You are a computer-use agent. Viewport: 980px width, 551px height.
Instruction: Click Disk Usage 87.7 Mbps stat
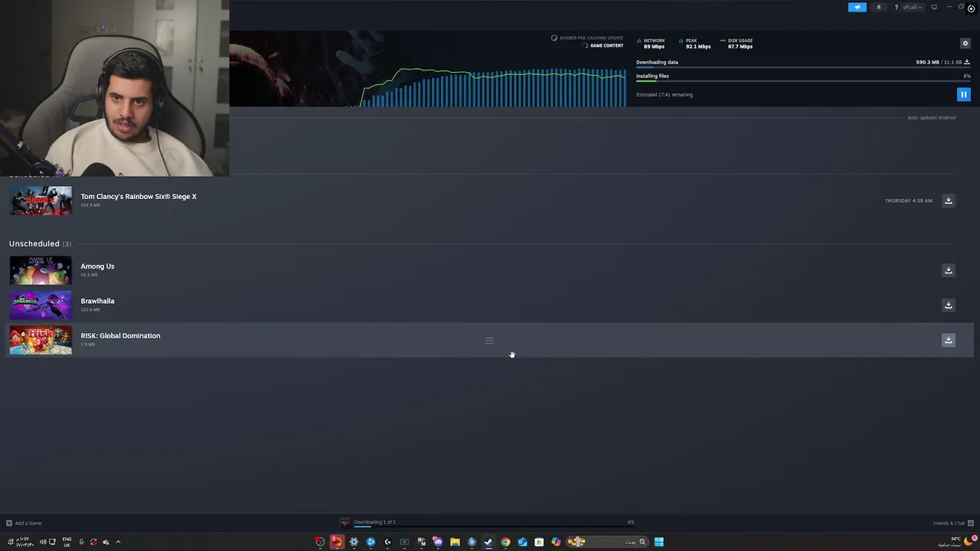coord(737,44)
